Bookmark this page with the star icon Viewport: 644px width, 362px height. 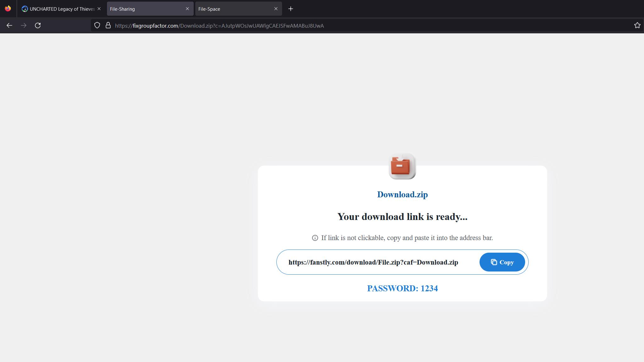tap(637, 25)
